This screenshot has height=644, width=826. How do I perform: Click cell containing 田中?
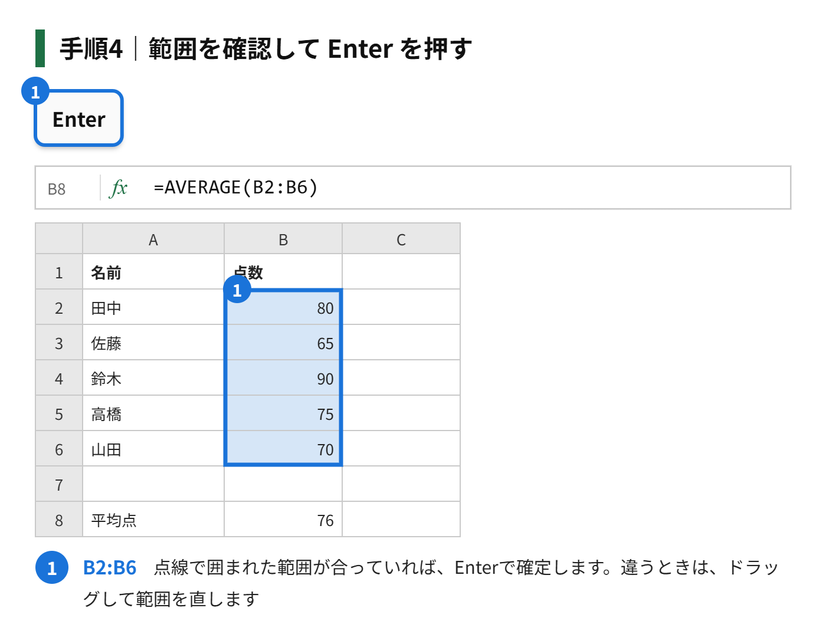click(x=153, y=307)
